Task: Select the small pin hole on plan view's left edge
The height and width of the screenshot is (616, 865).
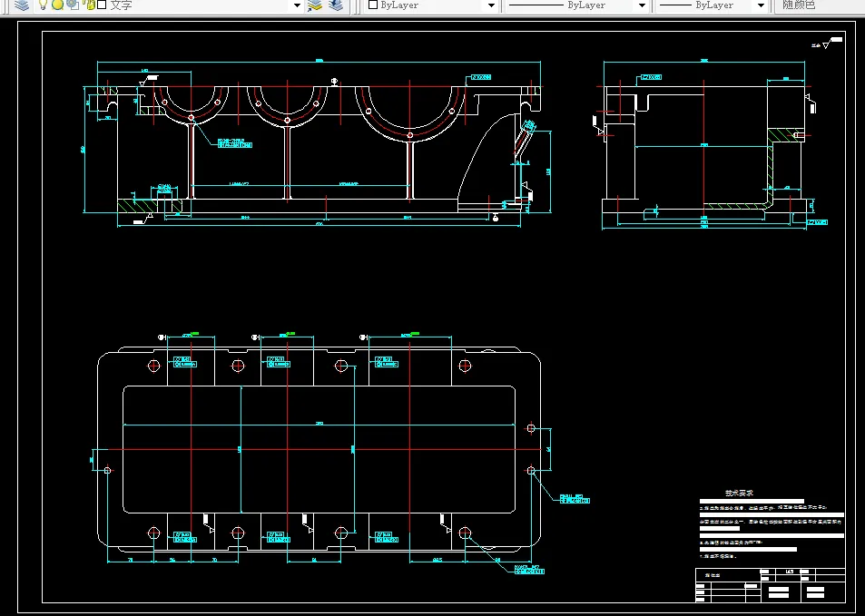Action: click(108, 471)
